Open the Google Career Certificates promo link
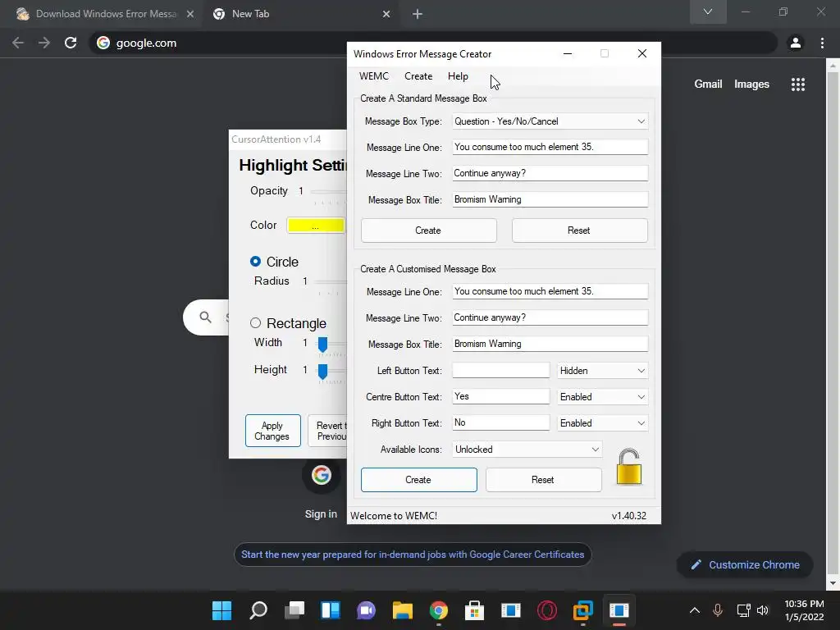840x630 pixels. coord(413,555)
